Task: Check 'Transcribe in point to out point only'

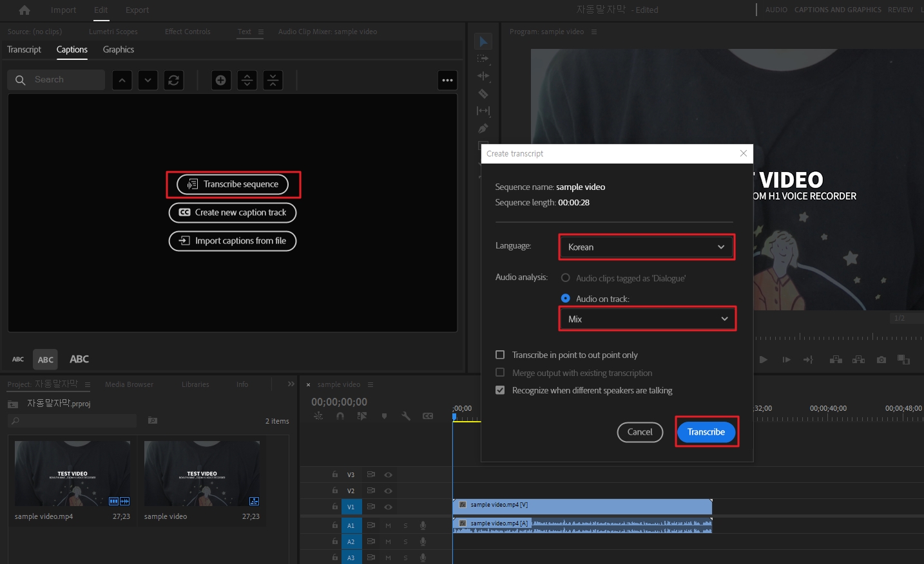Action: [x=500, y=355]
